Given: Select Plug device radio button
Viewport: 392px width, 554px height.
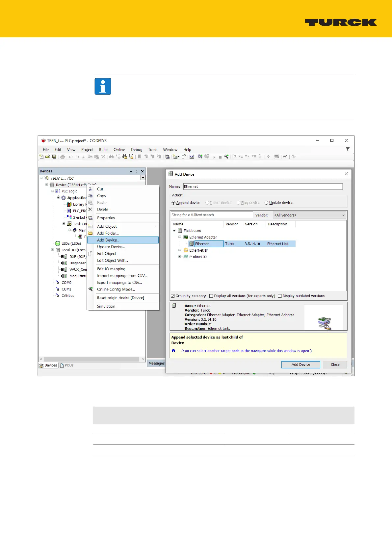Looking at the screenshot, I should (x=238, y=203).
